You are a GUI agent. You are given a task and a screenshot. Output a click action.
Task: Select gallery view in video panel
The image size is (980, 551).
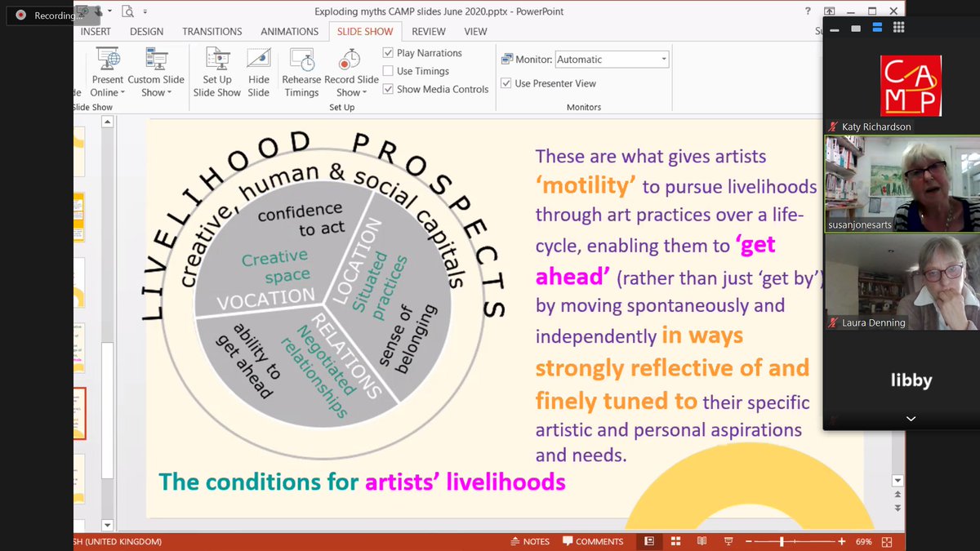point(899,27)
